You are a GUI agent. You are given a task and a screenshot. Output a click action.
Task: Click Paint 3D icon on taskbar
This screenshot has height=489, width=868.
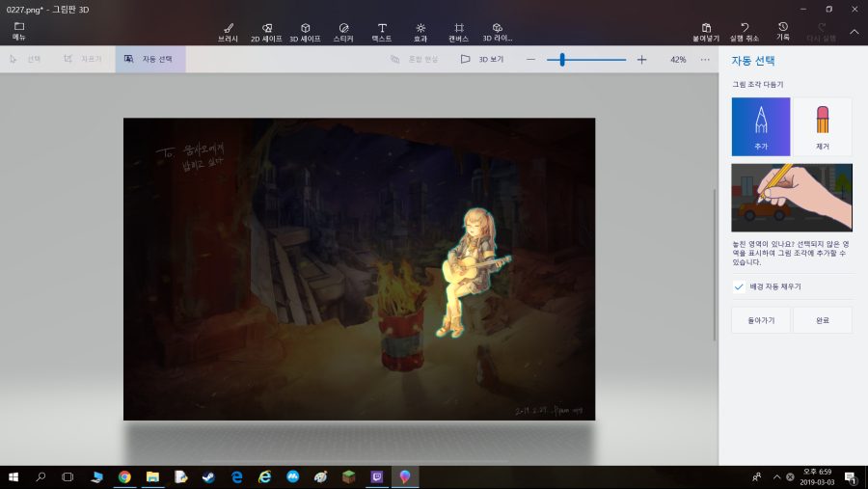click(405, 476)
